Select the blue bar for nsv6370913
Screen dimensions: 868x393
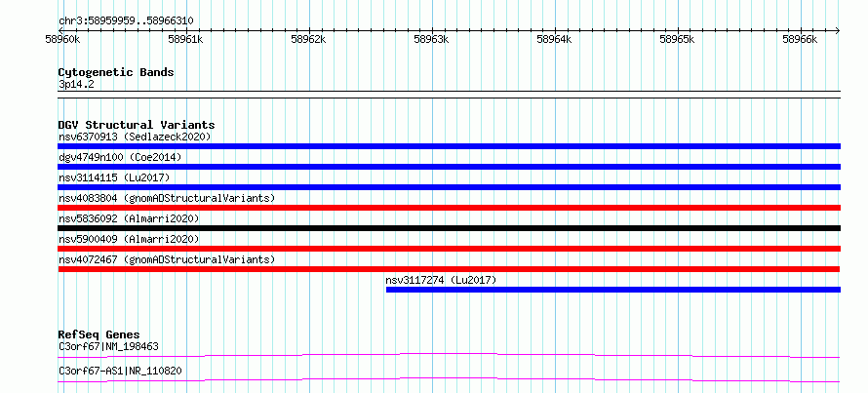point(449,146)
